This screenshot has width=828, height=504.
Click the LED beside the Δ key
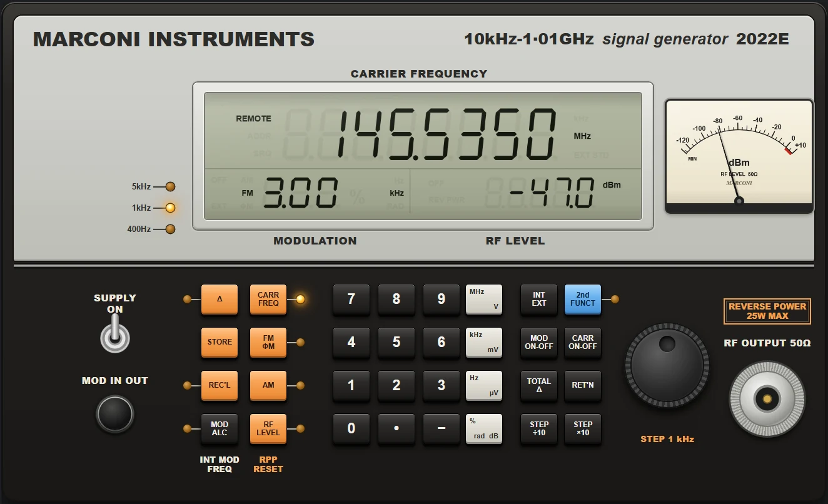point(187,299)
